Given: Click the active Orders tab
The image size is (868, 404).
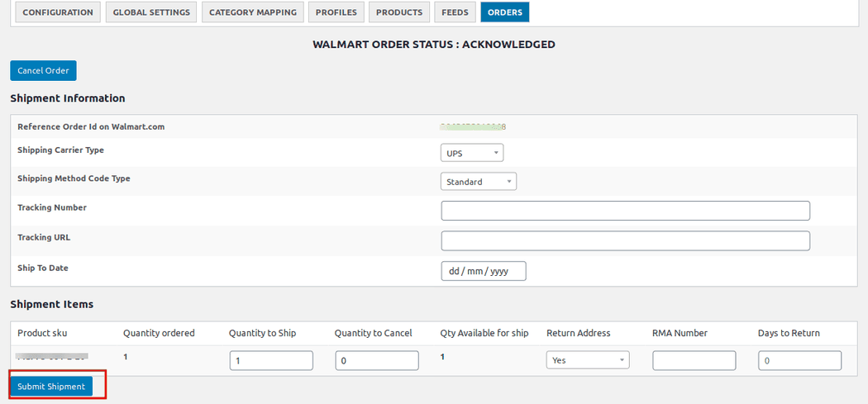Looking at the screenshot, I should pyautogui.click(x=505, y=12).
